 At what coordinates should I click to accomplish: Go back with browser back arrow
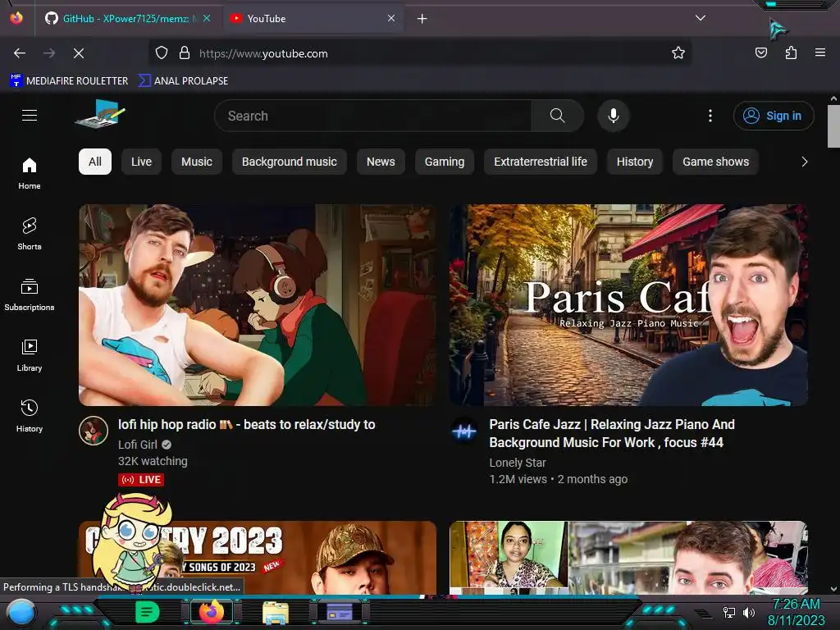point(20,53)
